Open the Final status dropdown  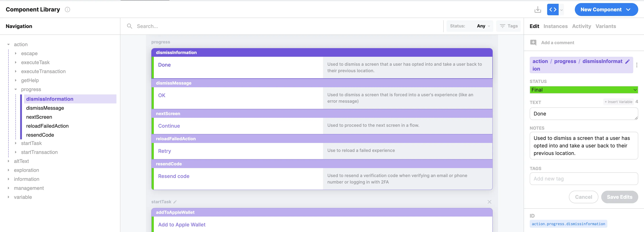click(x=584, y=90)
